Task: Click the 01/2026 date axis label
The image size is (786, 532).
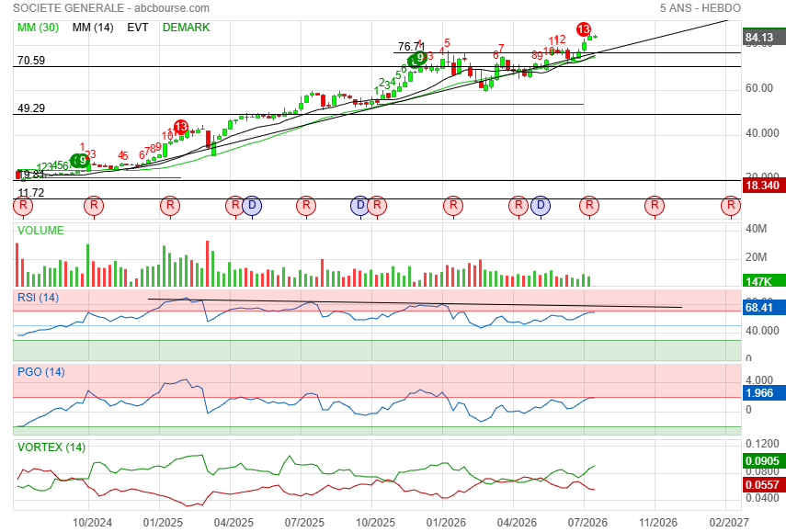Action: 446,523
